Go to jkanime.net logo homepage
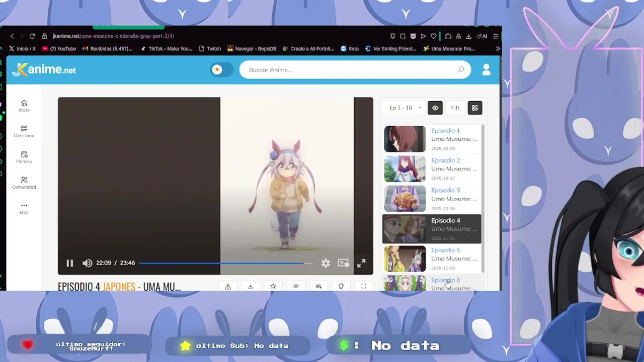The height and width of the screenshot is (362, 644). click(44, 69)
